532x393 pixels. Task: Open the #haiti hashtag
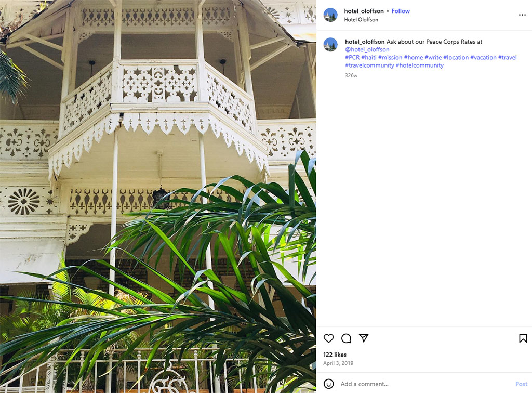tap(369, 57)
